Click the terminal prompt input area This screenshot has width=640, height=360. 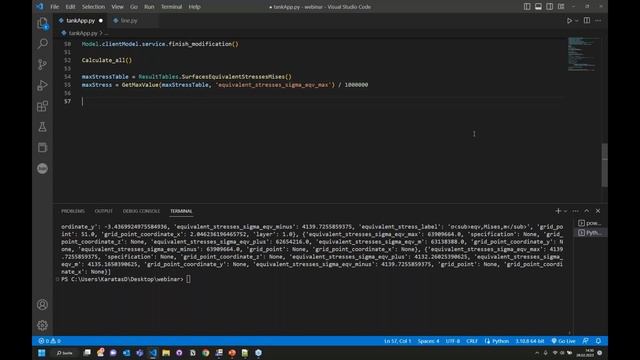coord(188,279)
